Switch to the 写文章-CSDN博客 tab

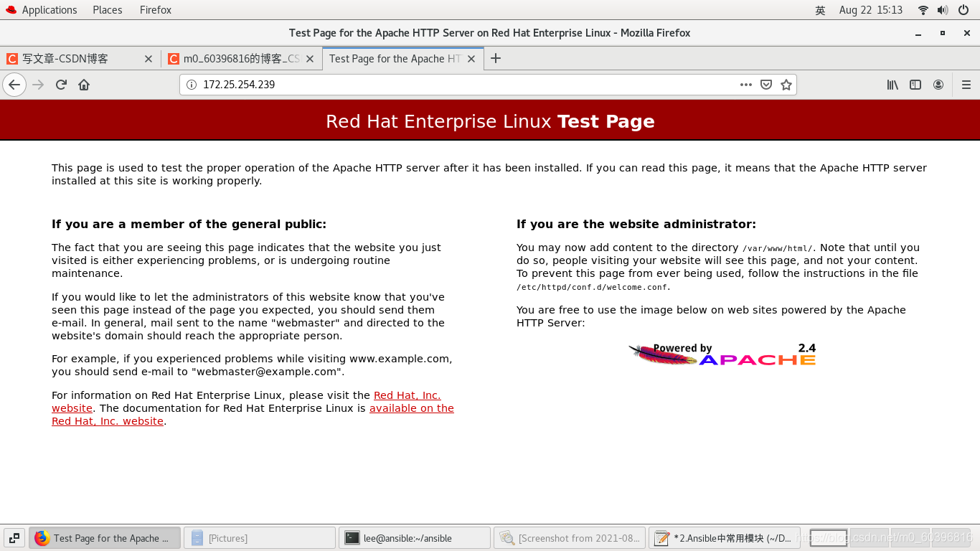[x=80, y=59]
